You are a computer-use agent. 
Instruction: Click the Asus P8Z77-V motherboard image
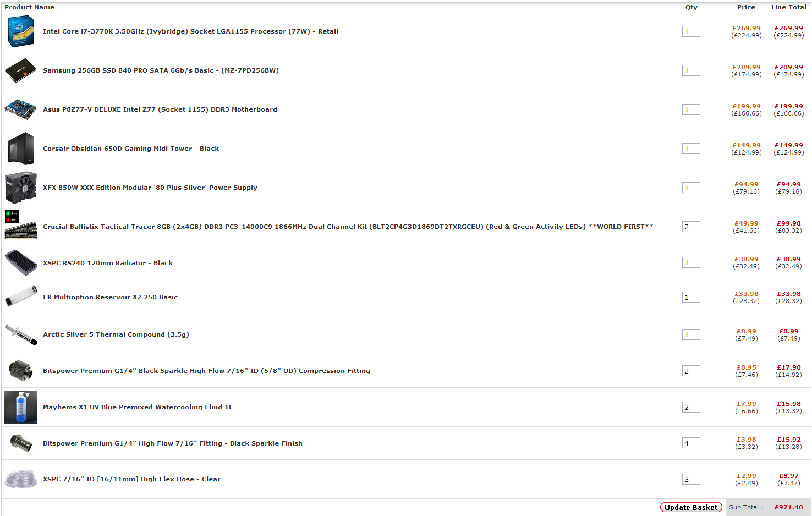tap(21, 109)
